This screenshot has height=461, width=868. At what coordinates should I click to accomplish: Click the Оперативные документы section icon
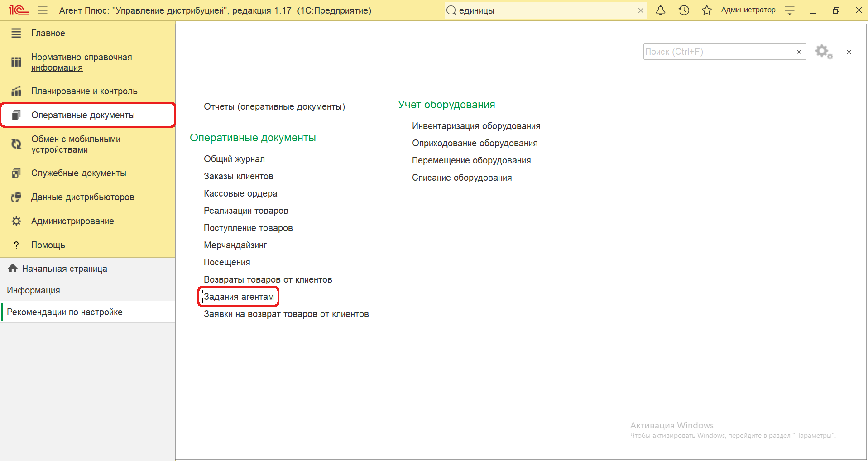16,115
